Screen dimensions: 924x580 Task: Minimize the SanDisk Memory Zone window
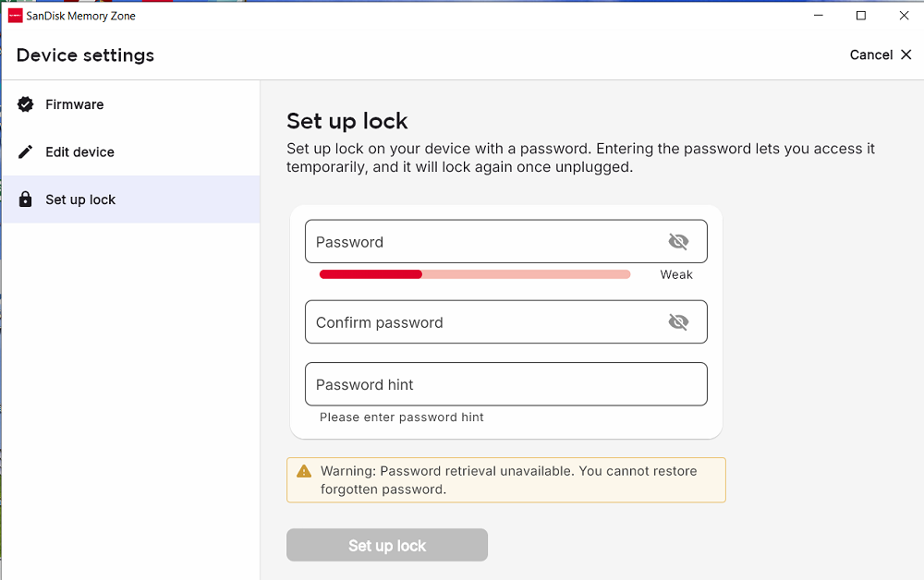click(819, 16)
